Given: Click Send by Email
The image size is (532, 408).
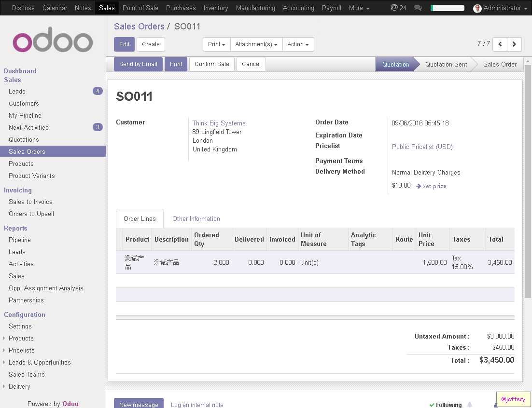Looking at the screenshot, I should point(138,64).
